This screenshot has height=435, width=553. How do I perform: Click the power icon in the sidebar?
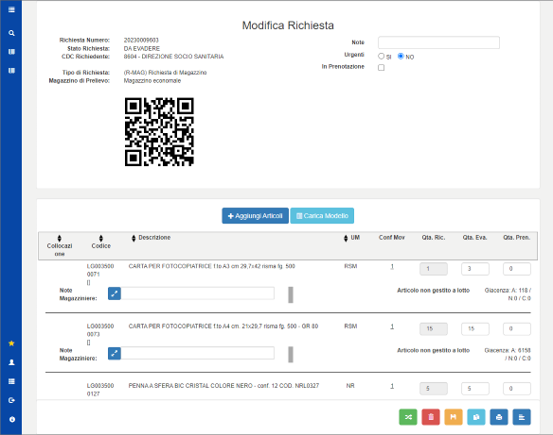(x=12, y=419)
